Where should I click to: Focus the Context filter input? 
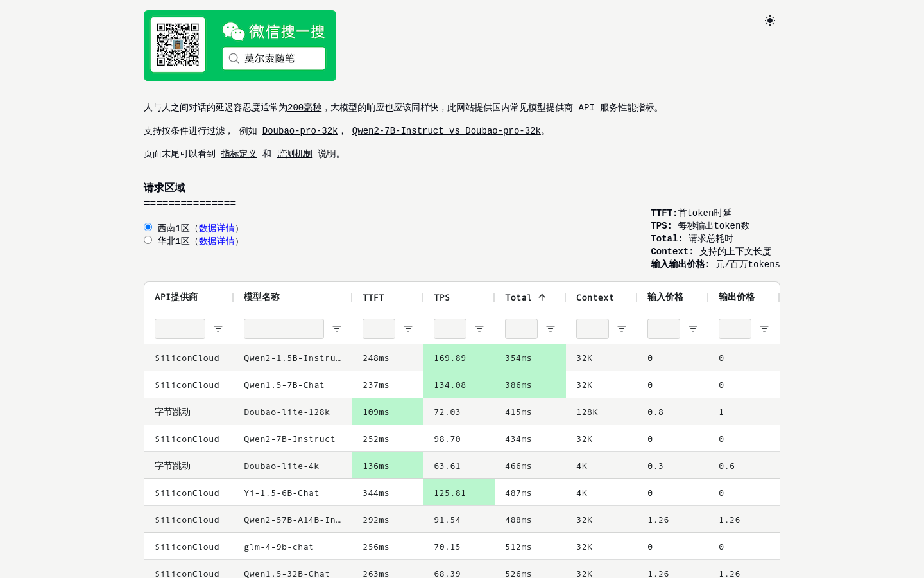pyautogui.click(x=592, y=329)
